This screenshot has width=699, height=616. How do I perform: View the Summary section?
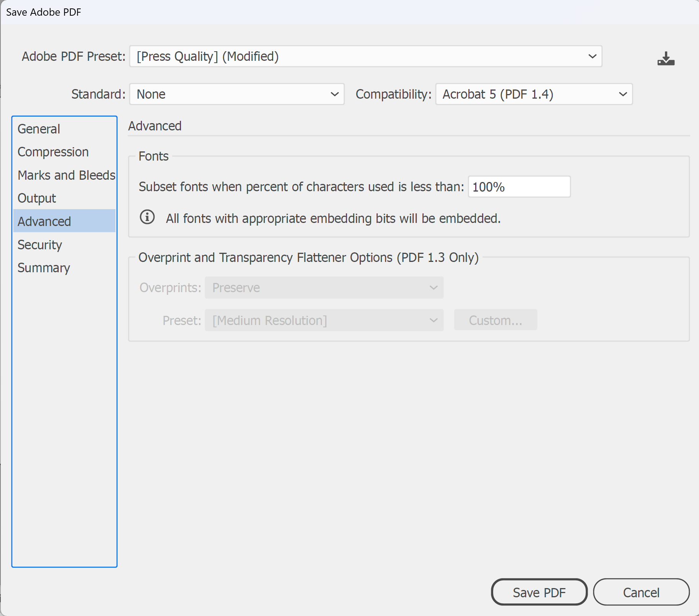(x=64, y=268)
